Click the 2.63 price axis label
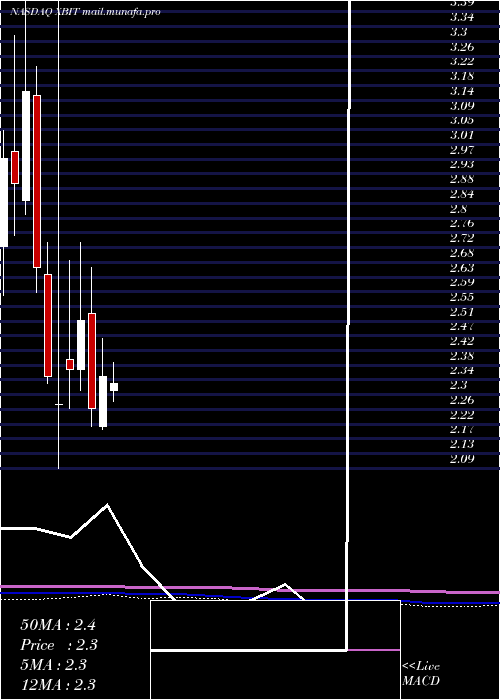500x700 pixels. click(462, 267)
